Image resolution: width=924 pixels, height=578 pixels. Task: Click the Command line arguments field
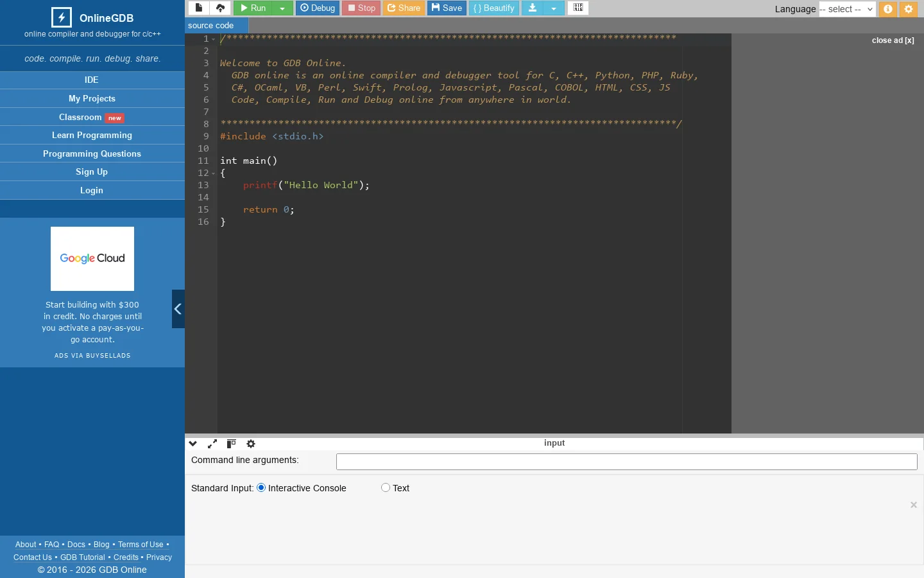pyautogui.click(x=627, y=462)
